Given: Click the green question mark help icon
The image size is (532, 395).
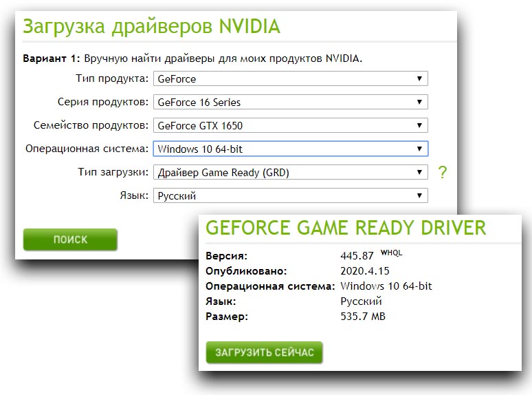Looking at the screenshot, I should tap(442, 173).
